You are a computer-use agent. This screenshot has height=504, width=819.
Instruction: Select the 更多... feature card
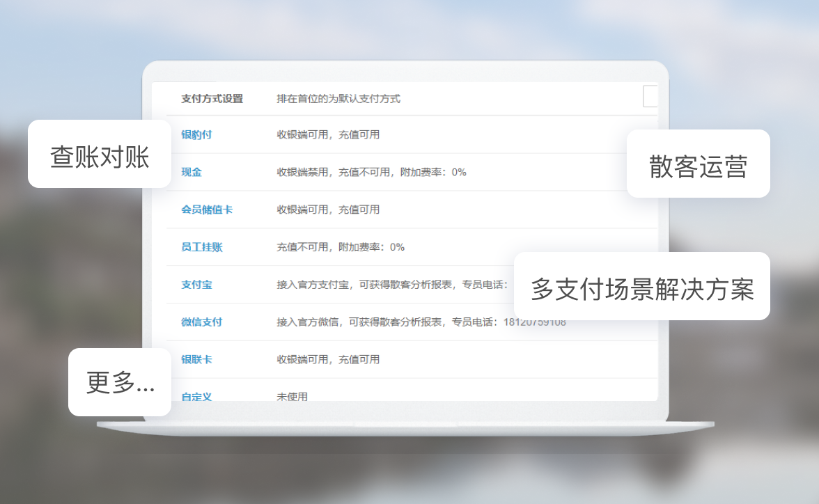[120, 382]
